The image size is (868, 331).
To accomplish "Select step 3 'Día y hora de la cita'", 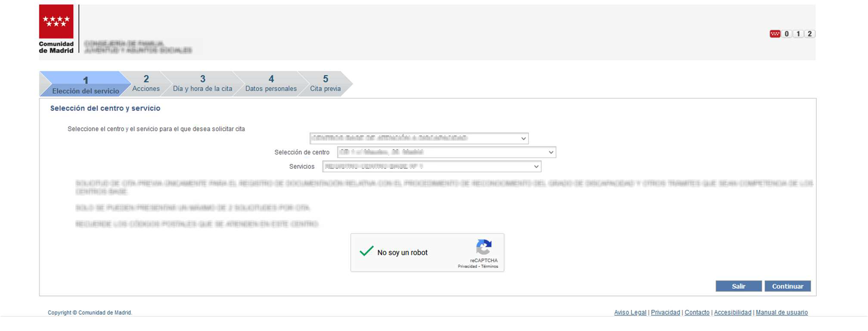I will (x=202, y=84).
